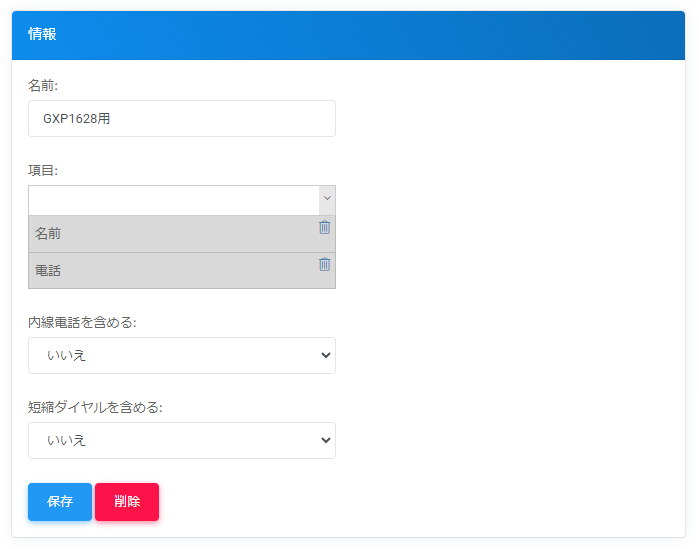Click the 情報 panel header title

[42, 34]
